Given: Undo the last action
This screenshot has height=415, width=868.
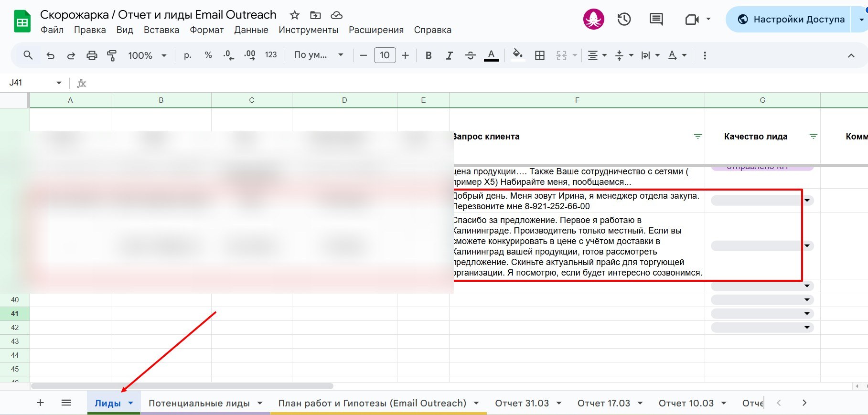Looking at the screenshot, I should point(50,55).
